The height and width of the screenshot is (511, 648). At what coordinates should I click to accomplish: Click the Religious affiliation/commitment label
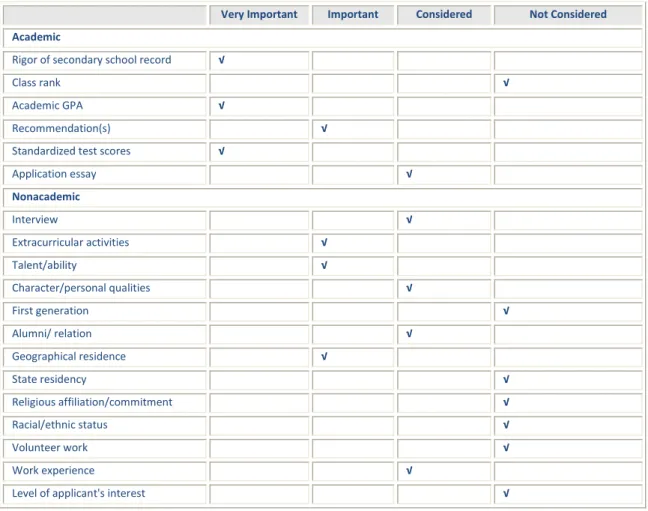point(92,402)
